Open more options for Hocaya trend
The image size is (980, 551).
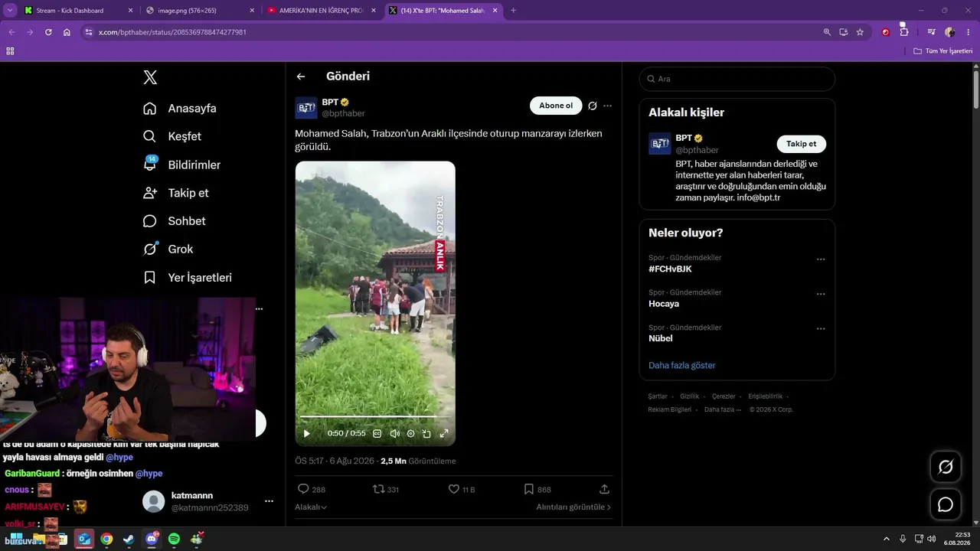pyautogui.click(x=821, y=294)
